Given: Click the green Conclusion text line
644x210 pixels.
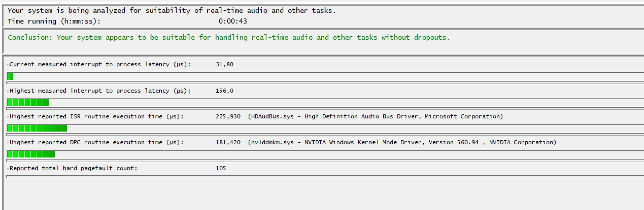Looking at the screenshot, I should pyautogui.click(x=229, y=38).
